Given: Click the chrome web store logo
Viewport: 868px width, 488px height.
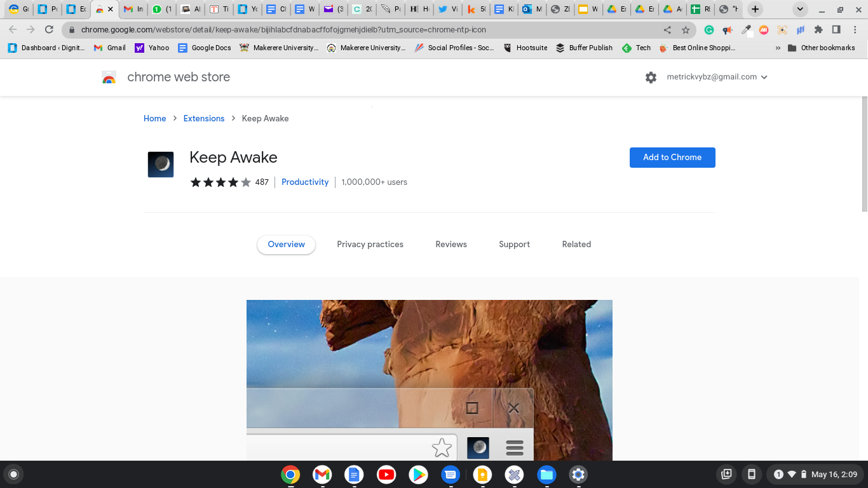Looking at the screenshot, I should tap(109, 78).
